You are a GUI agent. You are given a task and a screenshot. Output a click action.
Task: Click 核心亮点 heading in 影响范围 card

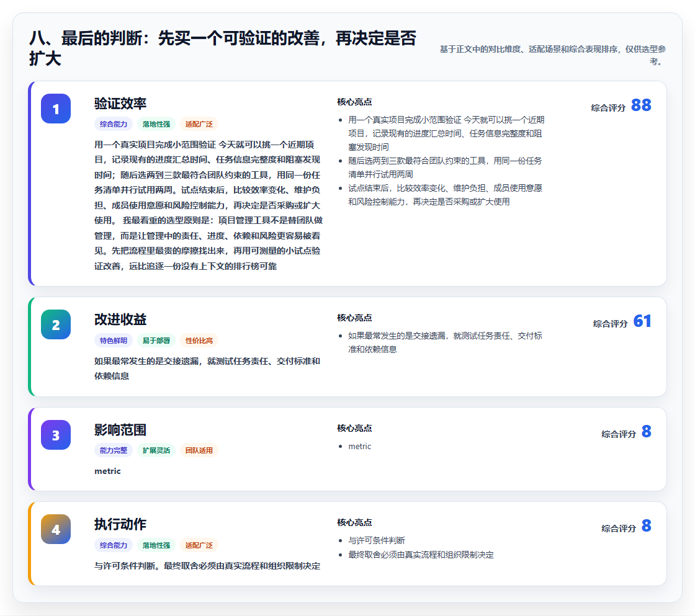click(x=354, y=428)
